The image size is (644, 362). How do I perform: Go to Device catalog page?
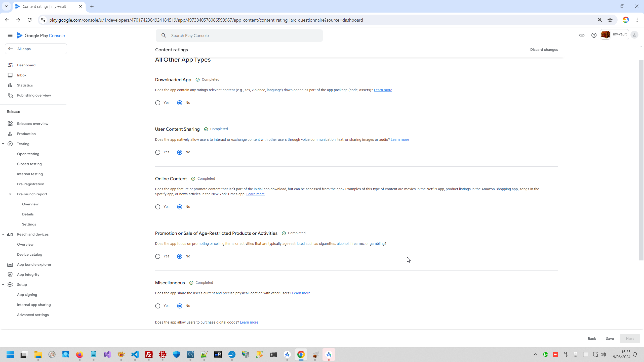point(30,254)
